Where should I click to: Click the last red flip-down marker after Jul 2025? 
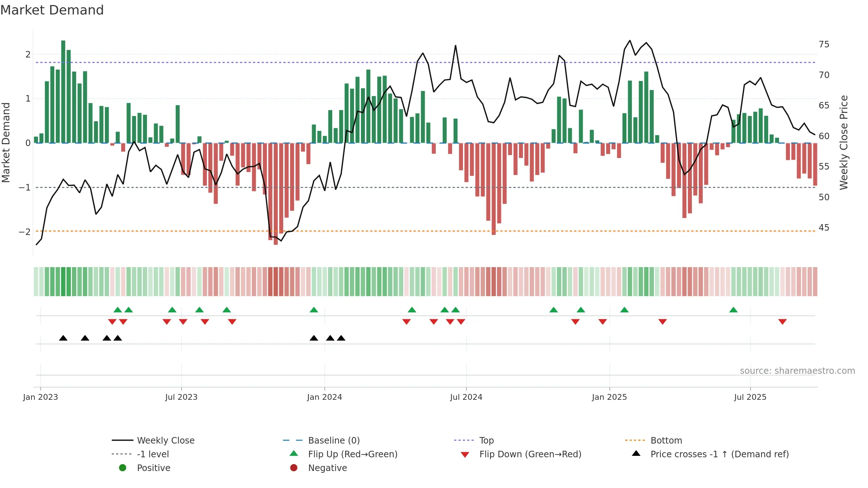pyautogui.click(x=782, y=322)
